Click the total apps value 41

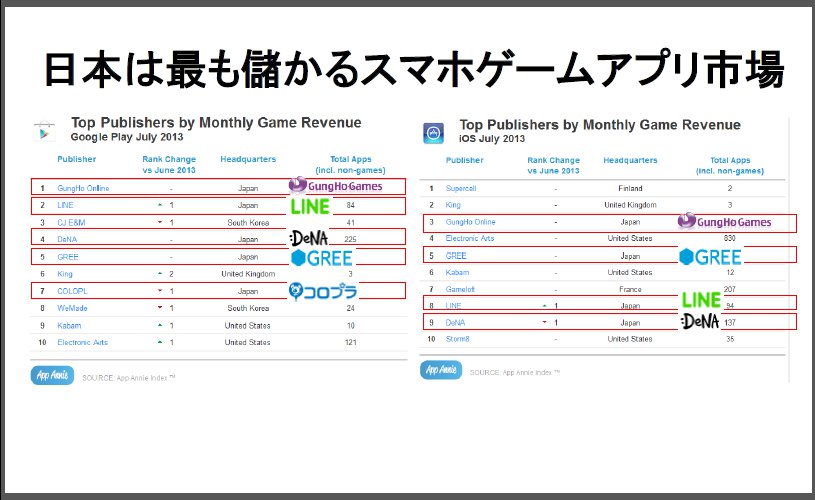[350, 222]
